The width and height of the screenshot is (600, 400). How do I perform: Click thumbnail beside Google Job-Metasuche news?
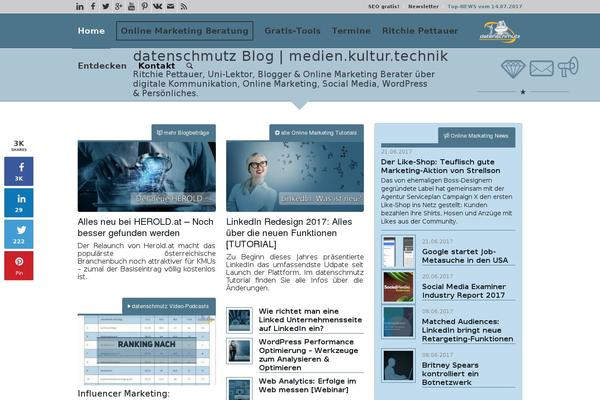398,252
